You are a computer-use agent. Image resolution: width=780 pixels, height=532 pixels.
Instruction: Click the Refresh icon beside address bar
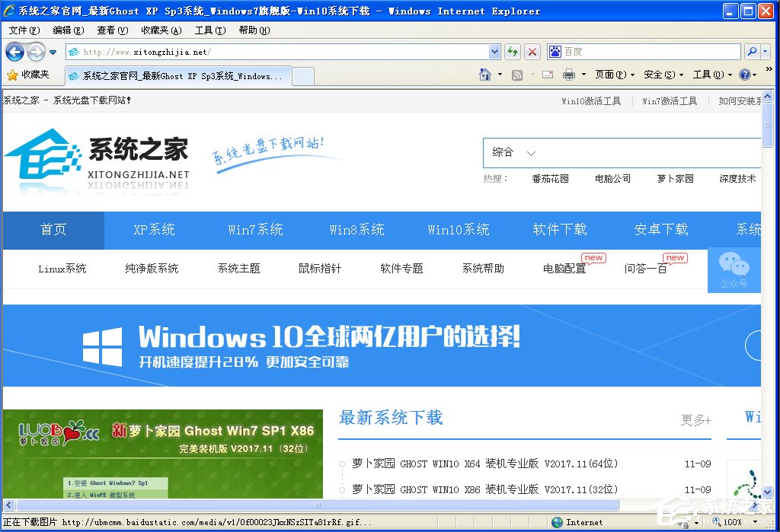coord(513,52)
